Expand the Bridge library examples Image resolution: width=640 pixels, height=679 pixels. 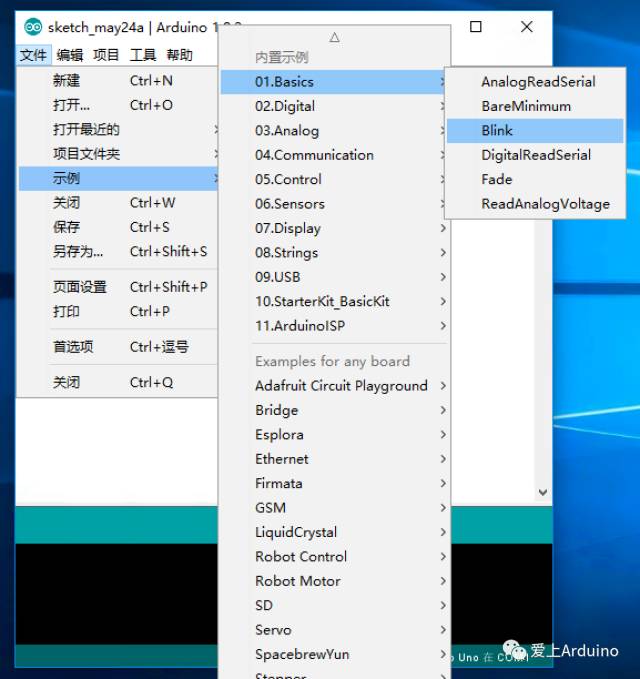click(334, 410)
